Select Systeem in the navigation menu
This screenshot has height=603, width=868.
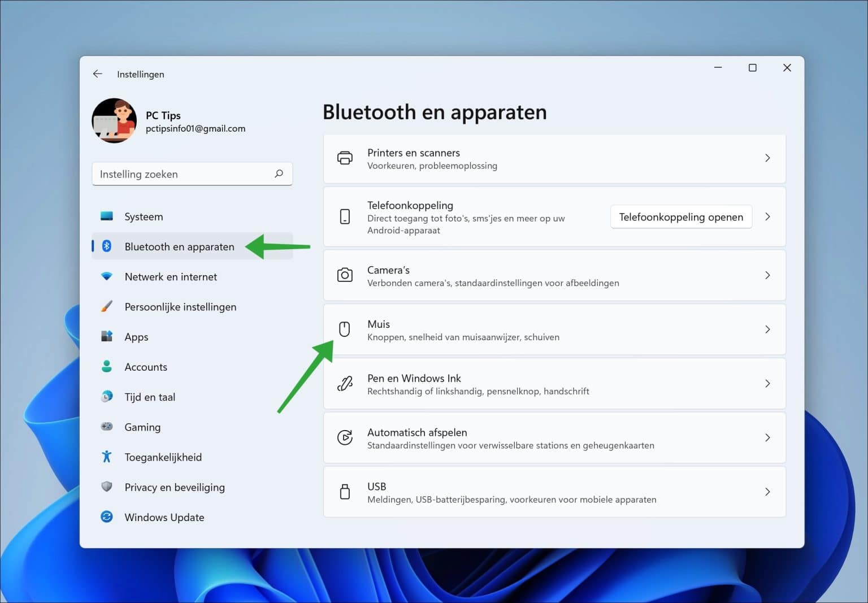[x=143, y=216]
